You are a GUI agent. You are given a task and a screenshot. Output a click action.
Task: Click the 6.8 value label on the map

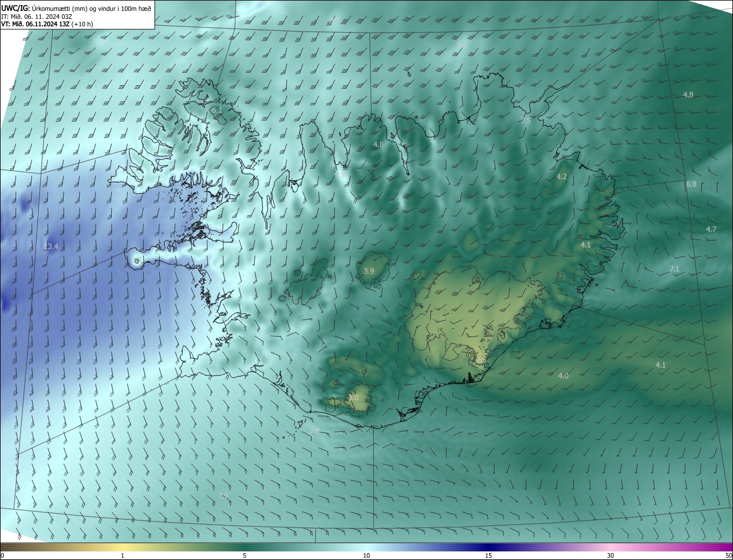pyautogui.click(x=691, y=184)
